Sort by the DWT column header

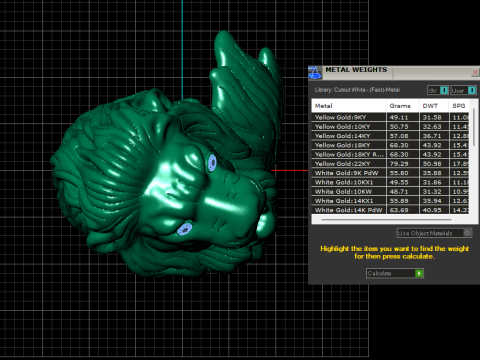click(434, 106)
